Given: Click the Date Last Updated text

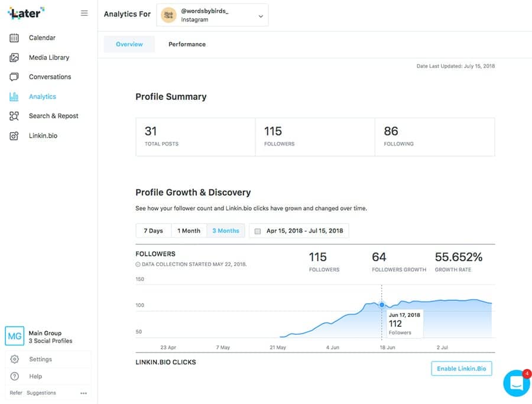Looking at the screenshot, I should pos(456,66).
